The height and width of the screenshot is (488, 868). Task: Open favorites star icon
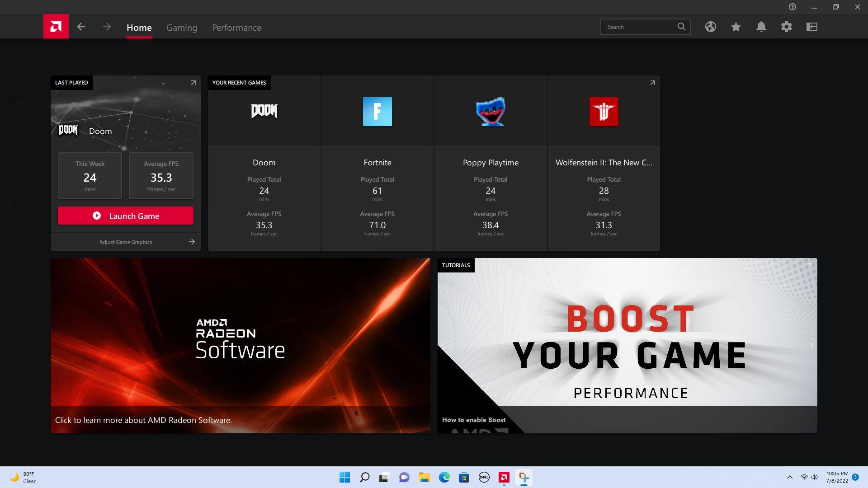[x=736, y=27]
